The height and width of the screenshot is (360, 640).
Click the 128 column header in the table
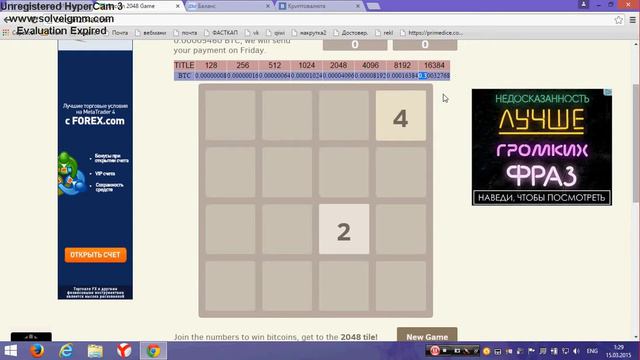211,65
